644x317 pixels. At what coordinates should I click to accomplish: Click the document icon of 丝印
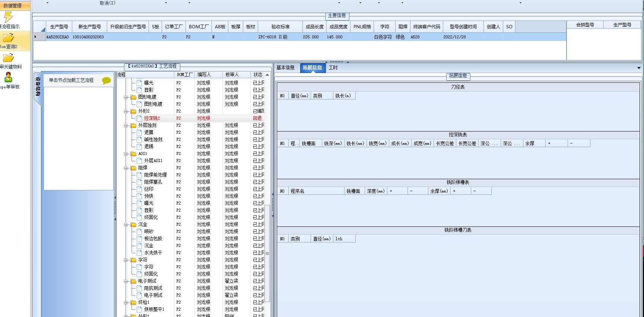click(x=139, y=189)
